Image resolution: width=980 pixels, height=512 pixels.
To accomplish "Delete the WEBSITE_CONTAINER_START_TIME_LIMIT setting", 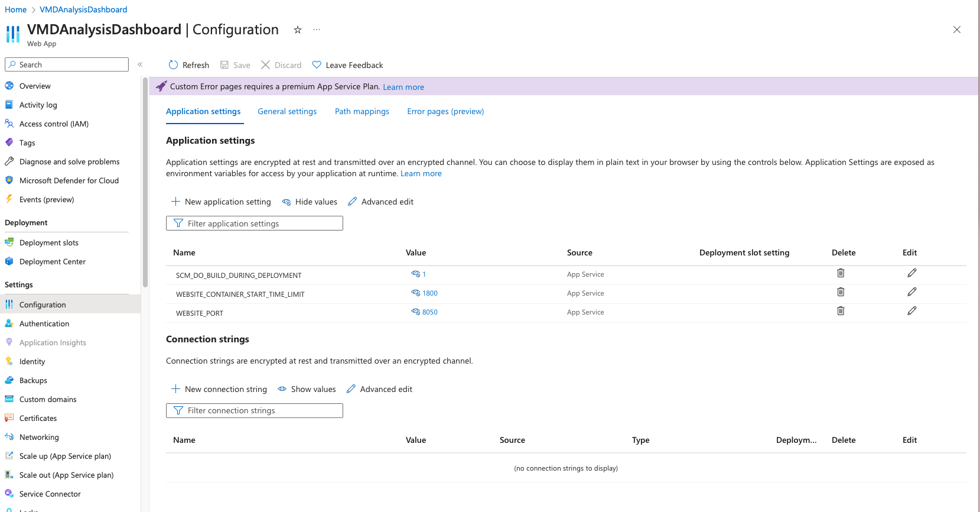I will [x=841, y=291].
